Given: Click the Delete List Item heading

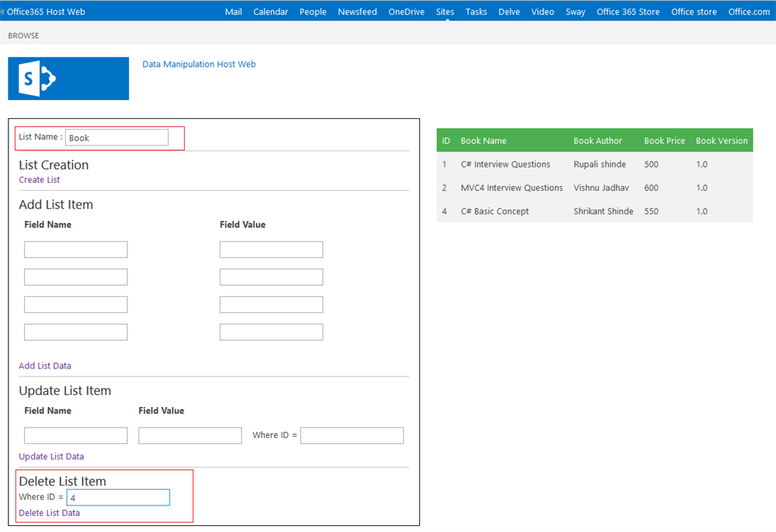Looking at the screenshot, I should [62, 481].
